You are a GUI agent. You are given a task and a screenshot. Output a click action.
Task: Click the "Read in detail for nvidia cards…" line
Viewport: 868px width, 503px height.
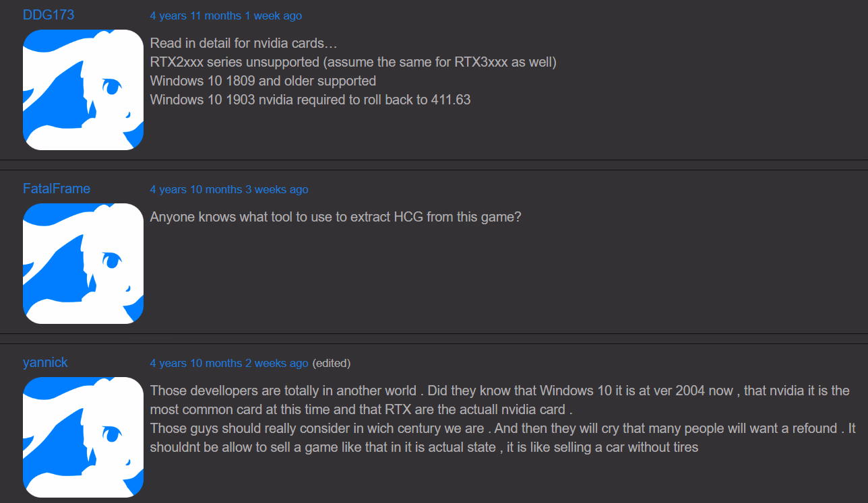click(243, 43)
